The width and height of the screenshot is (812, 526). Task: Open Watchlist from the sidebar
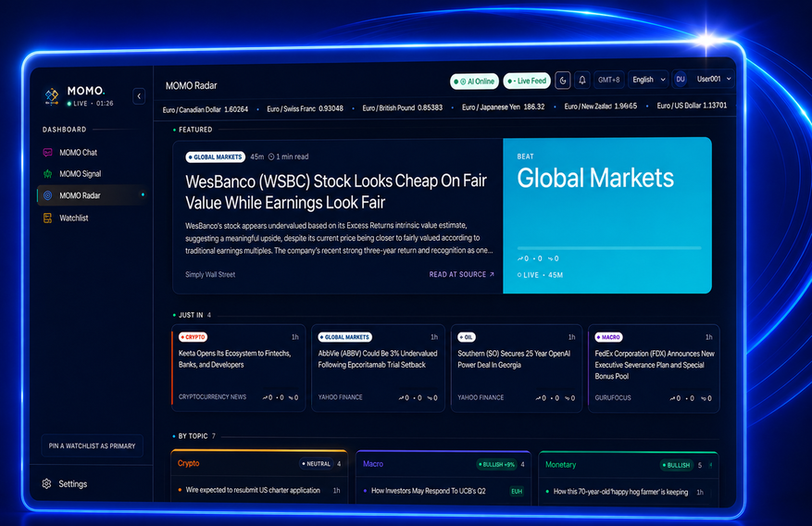click(91, 218)
